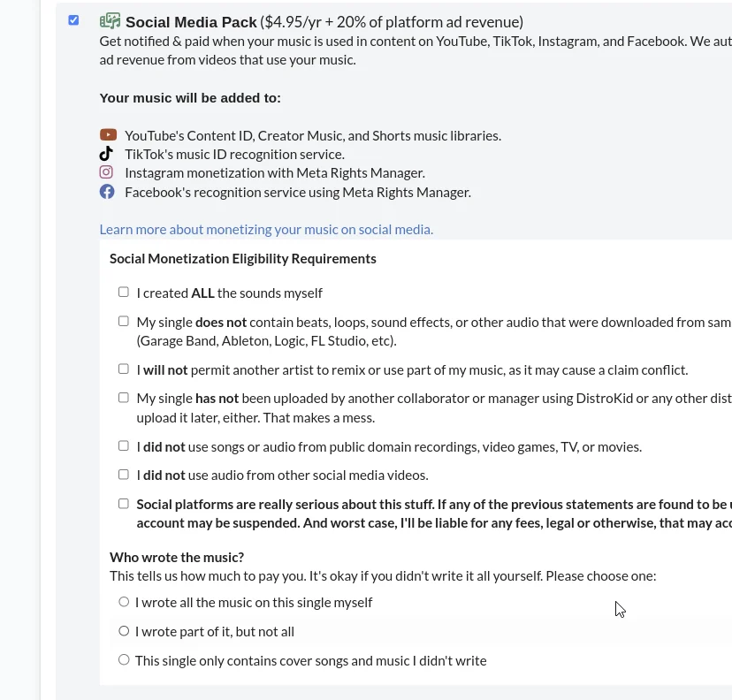The image size is (732, 700).
Task: Select 'I wrote all the music on this single myself'
Action: 124,602
